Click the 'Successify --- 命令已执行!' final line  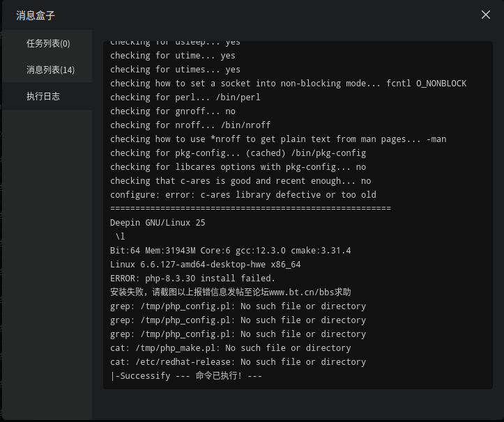(186, 376)
